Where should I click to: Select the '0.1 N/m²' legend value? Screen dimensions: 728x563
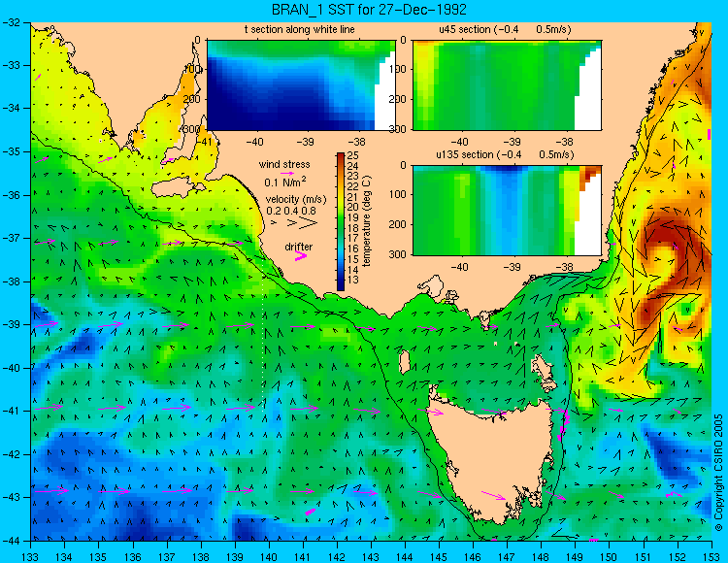pos(285,182)
